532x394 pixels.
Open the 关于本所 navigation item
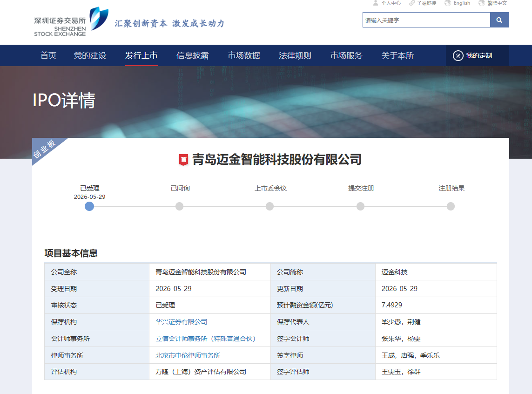(x=397, y=55)
